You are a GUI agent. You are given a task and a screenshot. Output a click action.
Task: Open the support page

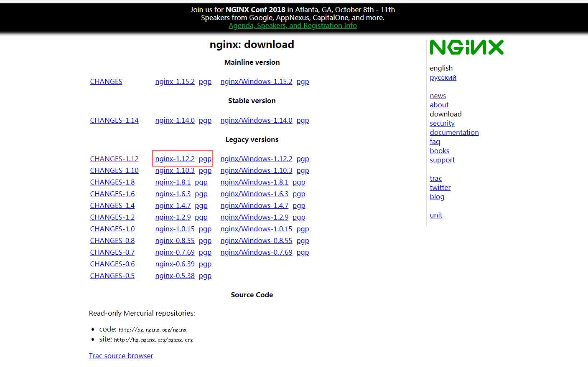(442, 160)
